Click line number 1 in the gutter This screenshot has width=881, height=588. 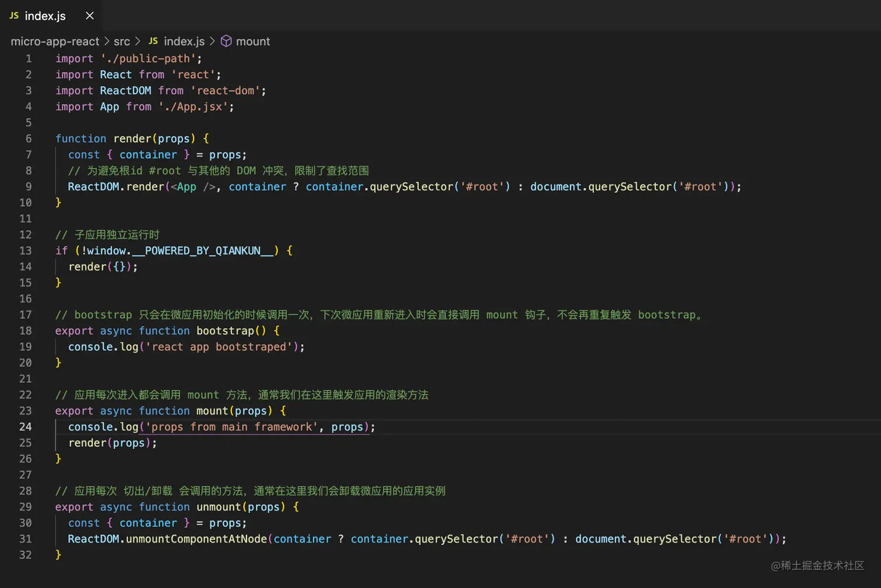click(29, 59)
